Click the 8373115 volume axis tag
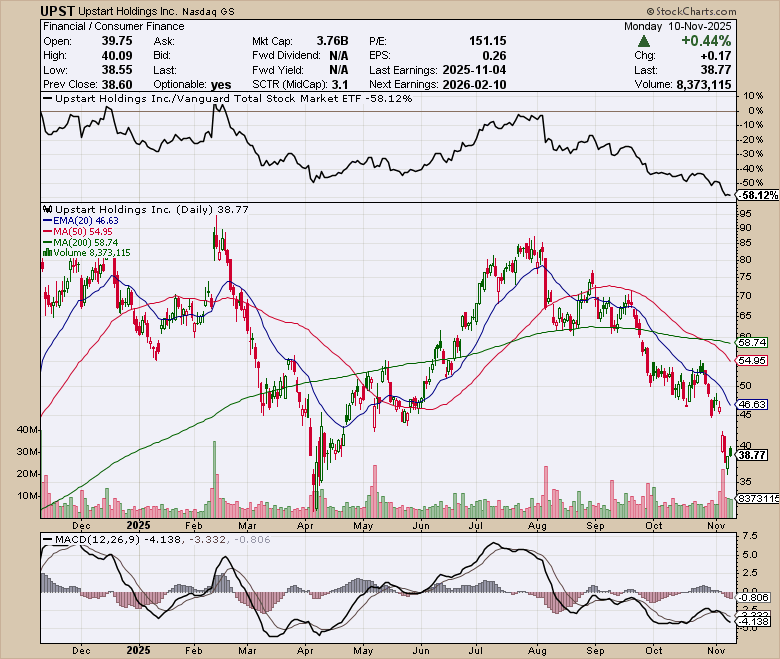780x659 pixels. [758, 498]
